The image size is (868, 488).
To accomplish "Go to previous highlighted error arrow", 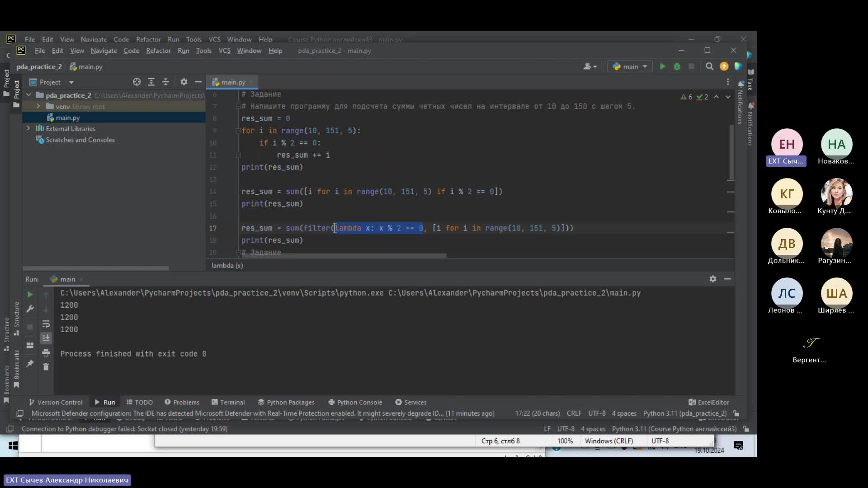I will tap(716, 97).
